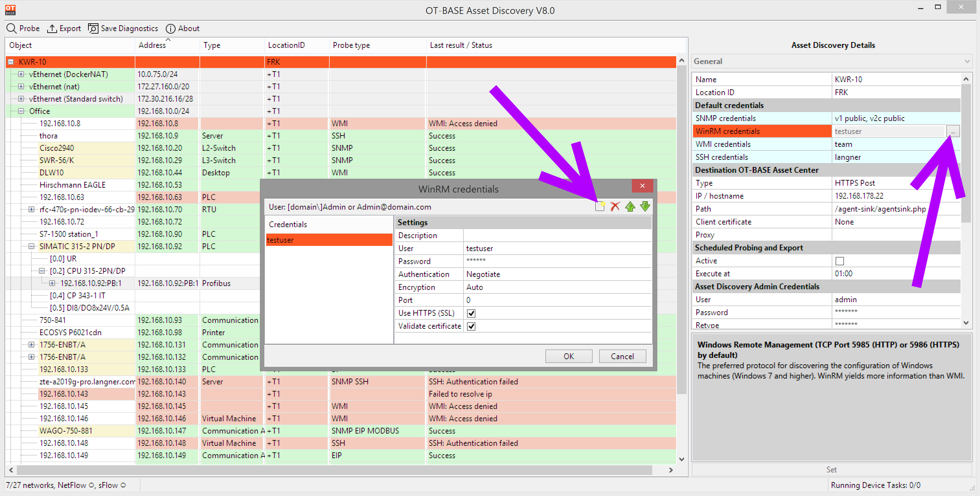Screen dimensions: 980x496
Task: Select the thora server row
Action: [340, 136]
